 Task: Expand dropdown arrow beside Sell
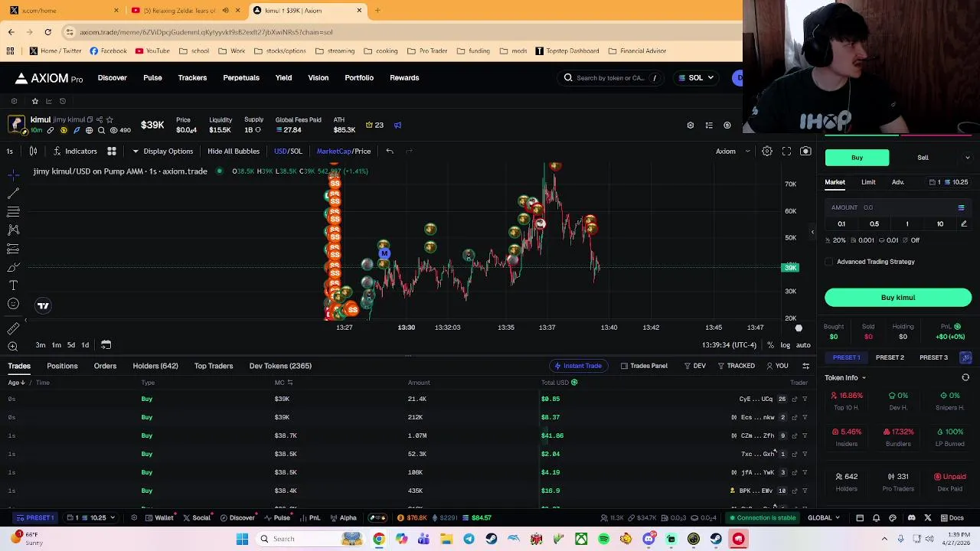967,158
